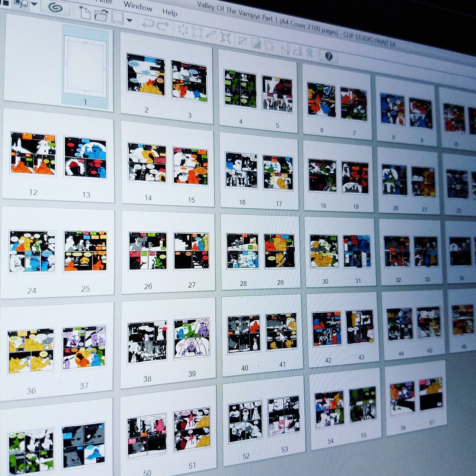The height and width of the screenshot is (476, 476).
Task: Select page 8 thumbnail
Action: pyautogui.click(x=392, y=109)
